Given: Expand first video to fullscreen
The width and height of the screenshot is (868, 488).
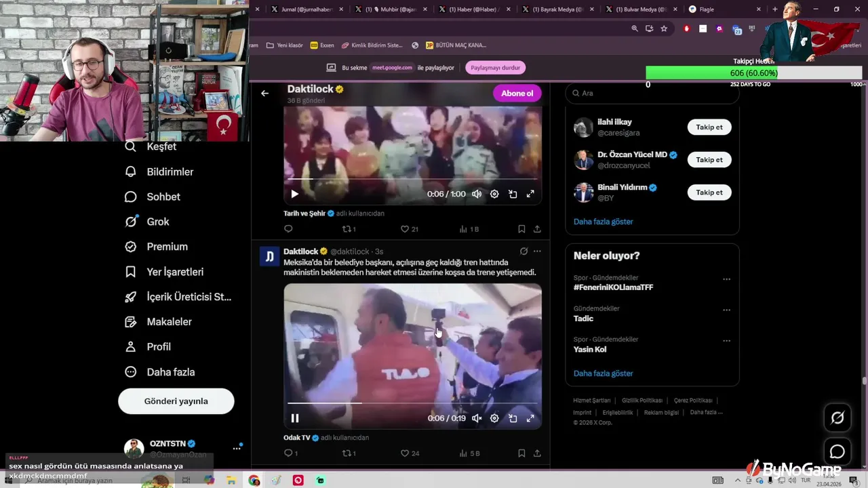Looking at the screenshot, I should point(530,194).
